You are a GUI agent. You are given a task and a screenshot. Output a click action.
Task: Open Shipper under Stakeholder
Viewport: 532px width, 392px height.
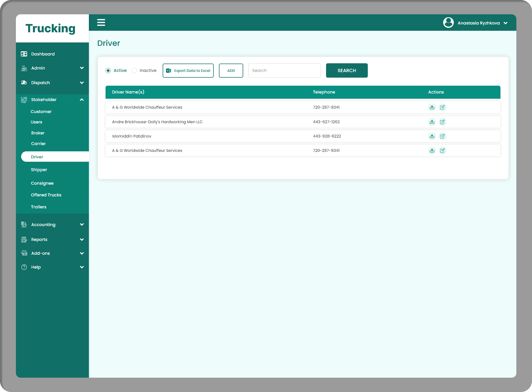point(39,170)
